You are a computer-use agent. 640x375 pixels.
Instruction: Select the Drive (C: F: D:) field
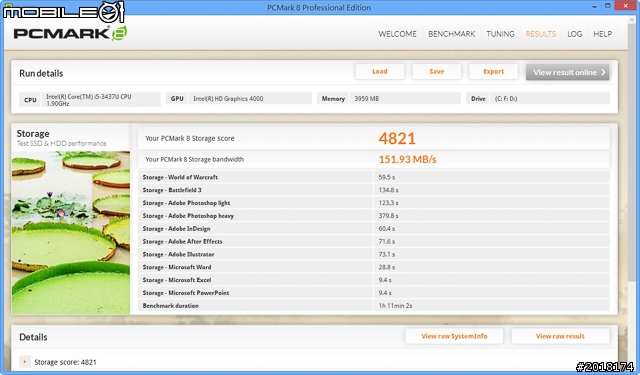[550, 98]
